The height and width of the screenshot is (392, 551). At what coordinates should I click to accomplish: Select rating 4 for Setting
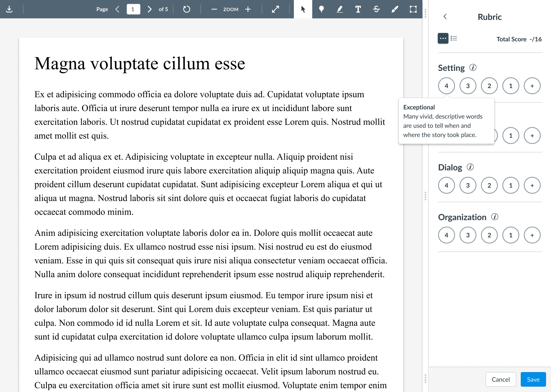click(447, 86)
